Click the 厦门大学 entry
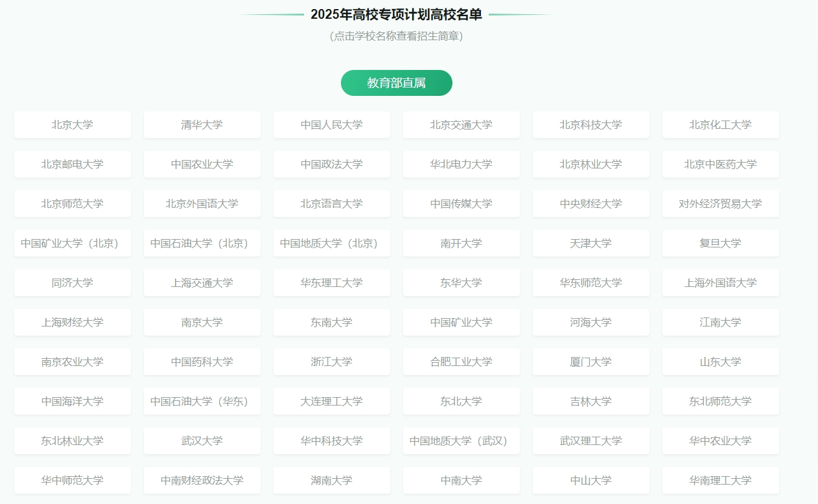818x504 pixels. (x=591, y=361)
